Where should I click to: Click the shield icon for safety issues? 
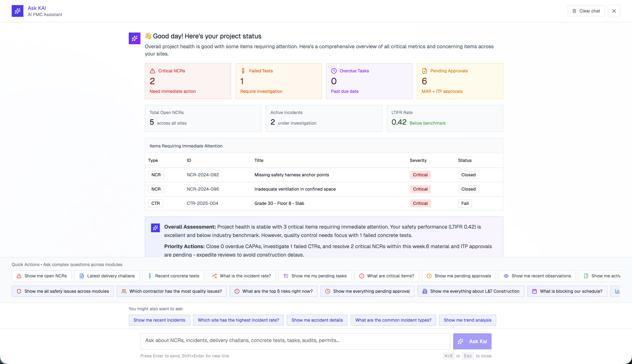pos(19,291)
